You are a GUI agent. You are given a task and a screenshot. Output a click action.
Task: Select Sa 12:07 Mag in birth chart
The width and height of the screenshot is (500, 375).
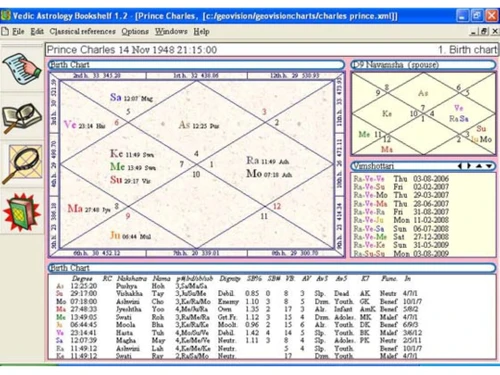point(131,98)
